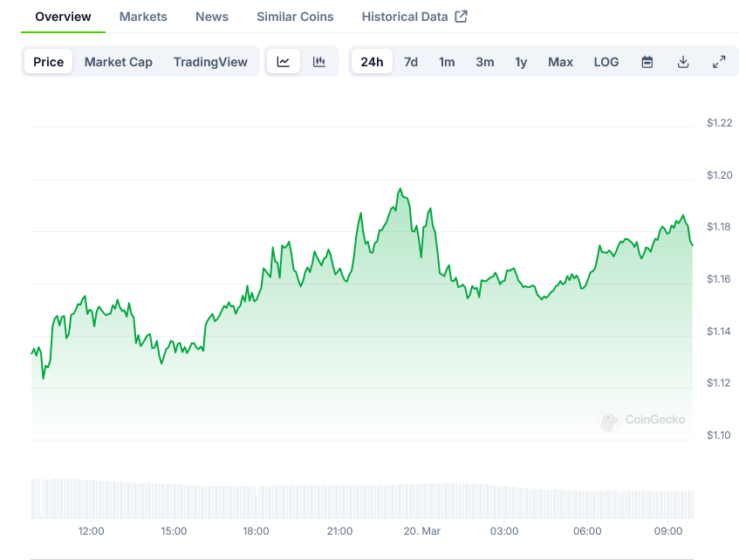Click the CoinGecko watermark logo
The width and height of the screenshot is (739, 560).
click(x=609, y=420)
